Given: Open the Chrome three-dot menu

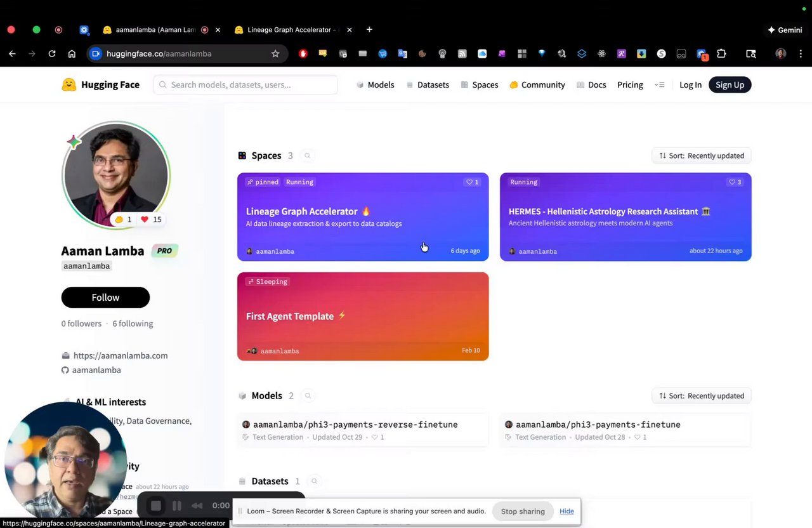Looking at the screenshot, I should (801, 54).
